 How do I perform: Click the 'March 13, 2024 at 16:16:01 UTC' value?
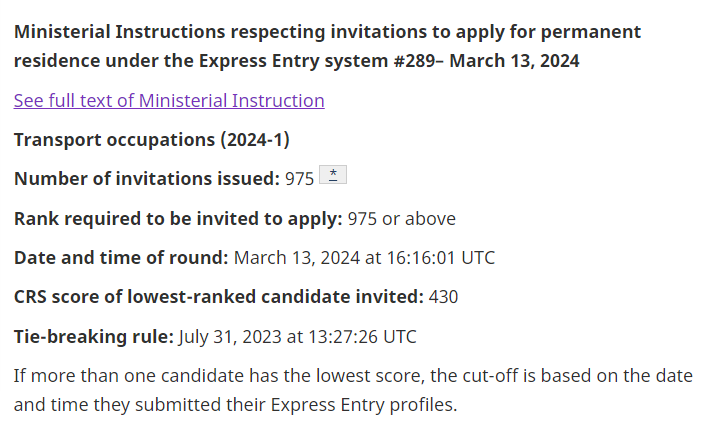(364, 258)
